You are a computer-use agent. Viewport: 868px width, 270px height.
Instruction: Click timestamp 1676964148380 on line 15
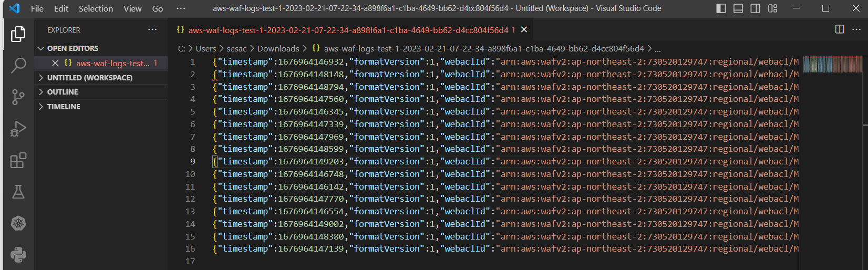click(x=311, y=236)
